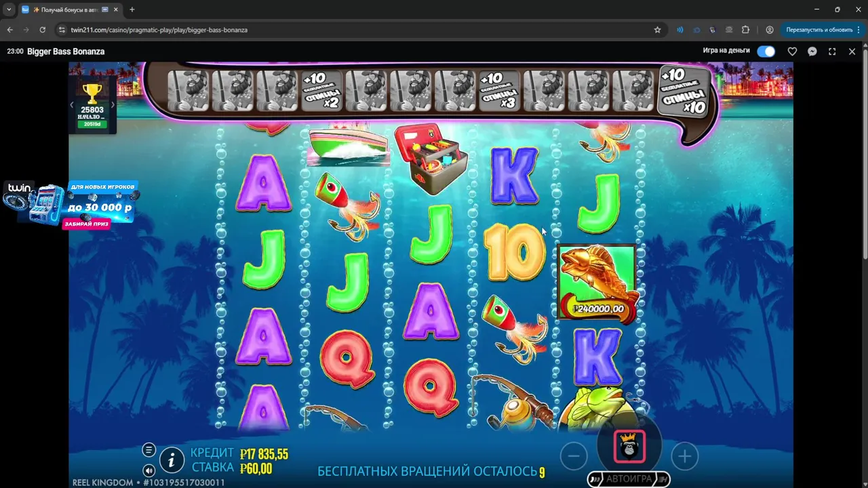Click the '+10 спины x10' progress marker

684,91
